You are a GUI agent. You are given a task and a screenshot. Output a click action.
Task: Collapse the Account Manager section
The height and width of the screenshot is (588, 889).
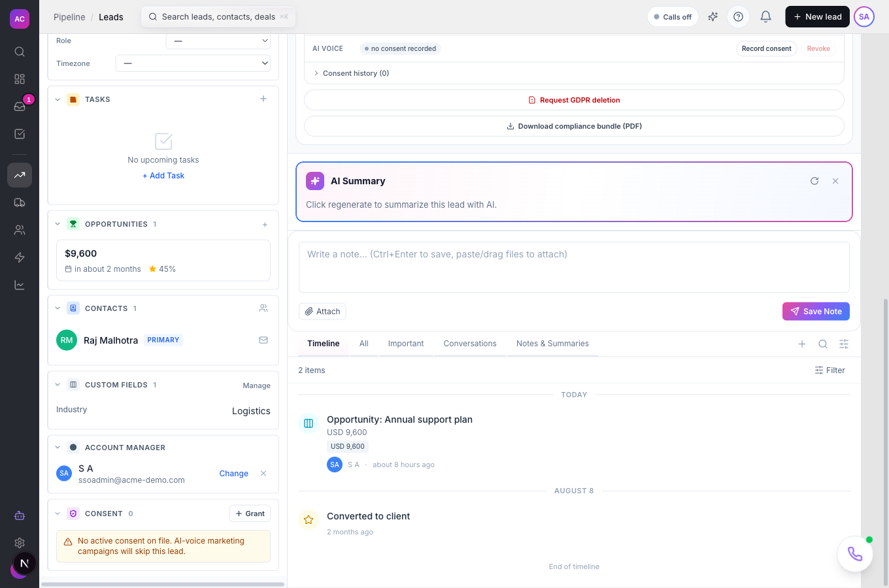[x=58, y=448]
